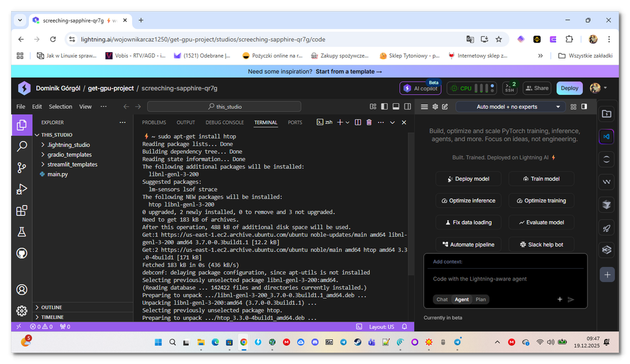This screenshot has width=630, height=364.
Task: Open copilot hamburger menu
Action: point(425,106)
